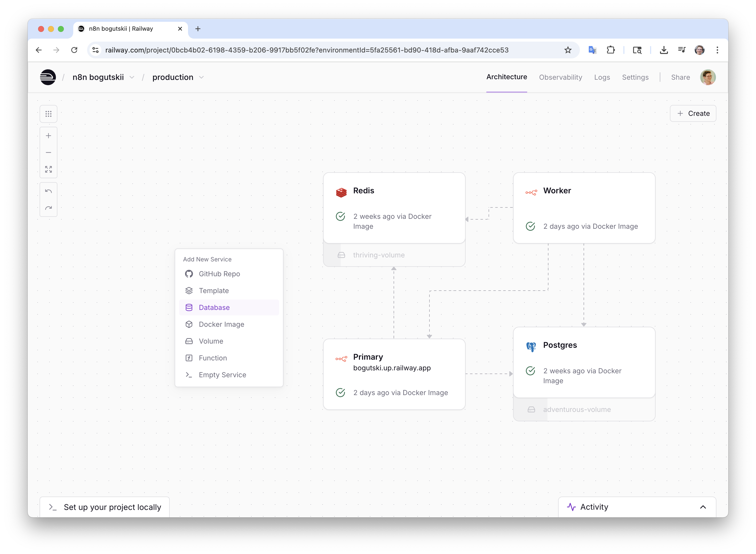The image size is (756, 554).
Task: Click the fit-to-screen expand icon
Action: (48, 169)
